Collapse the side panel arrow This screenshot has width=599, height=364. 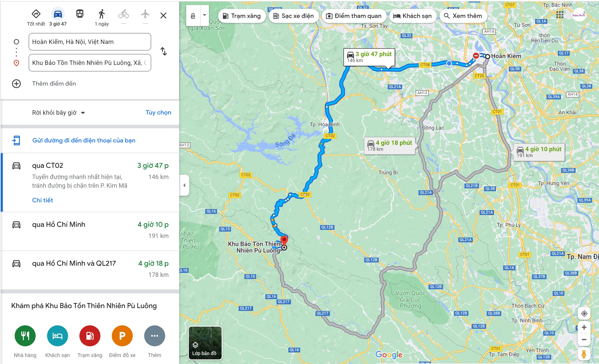[184, 185]
